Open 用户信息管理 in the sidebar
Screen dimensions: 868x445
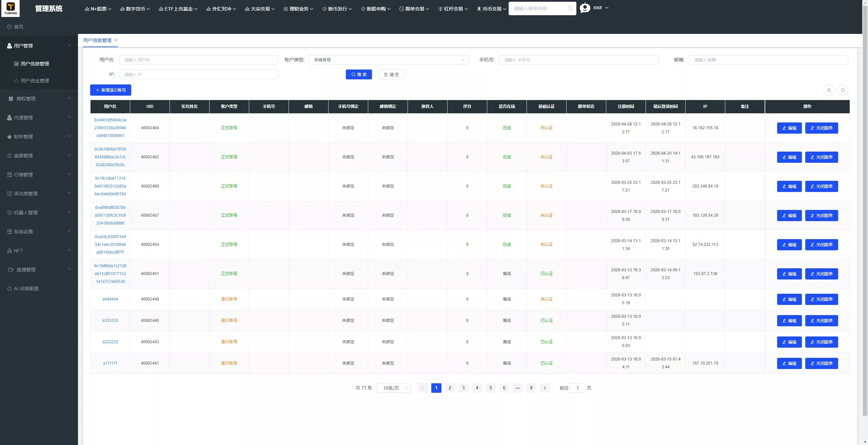pyautogui.click(x=39, y=64)
